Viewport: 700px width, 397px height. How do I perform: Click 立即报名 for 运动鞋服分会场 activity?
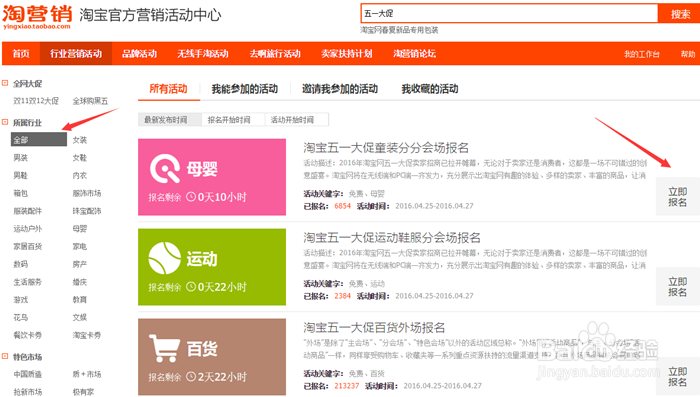click(x=677, y=286)
